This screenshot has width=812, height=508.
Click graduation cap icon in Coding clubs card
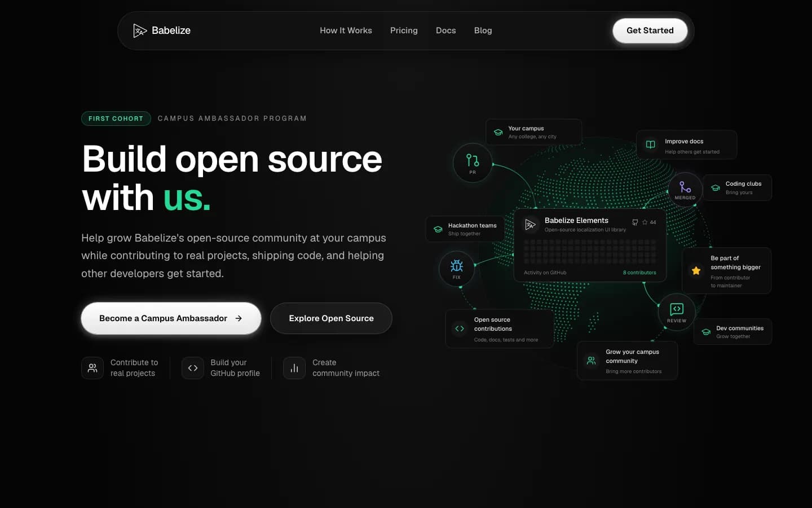pyautogui.click(x=715, y=188)
